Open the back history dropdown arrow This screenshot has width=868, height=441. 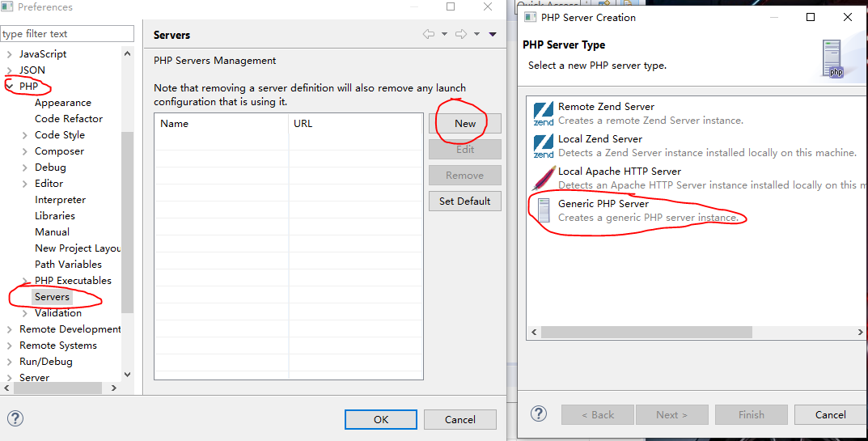coord(444,34)
